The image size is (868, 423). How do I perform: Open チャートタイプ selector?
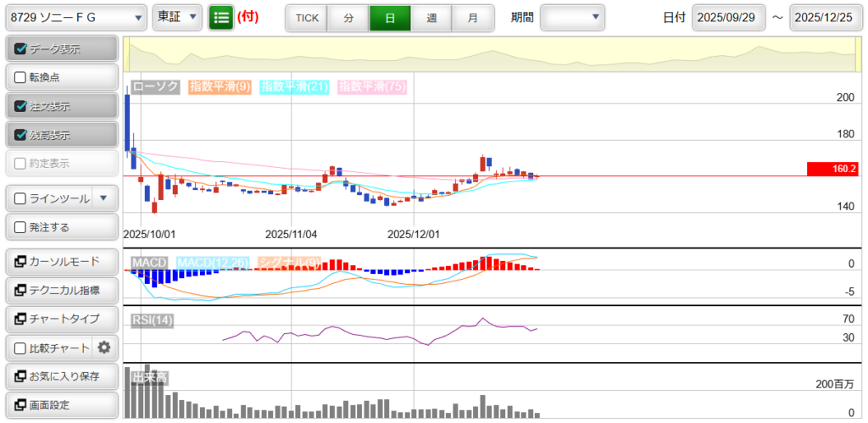(61, 319)
